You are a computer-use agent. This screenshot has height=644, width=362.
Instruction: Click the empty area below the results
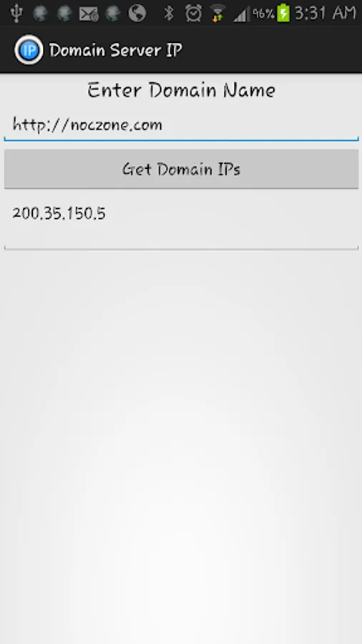(x=181, y=447)
